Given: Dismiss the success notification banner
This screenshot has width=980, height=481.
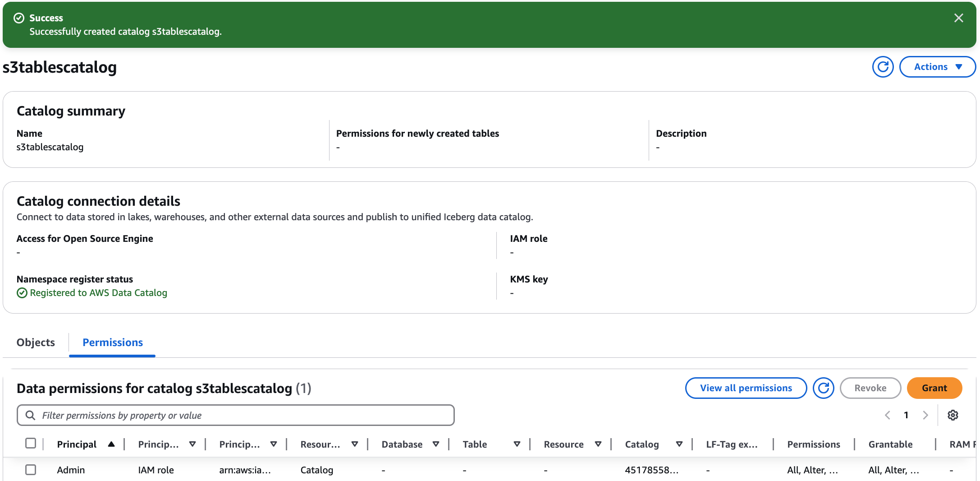Looking at the screenshot, I should coord(958,18).
